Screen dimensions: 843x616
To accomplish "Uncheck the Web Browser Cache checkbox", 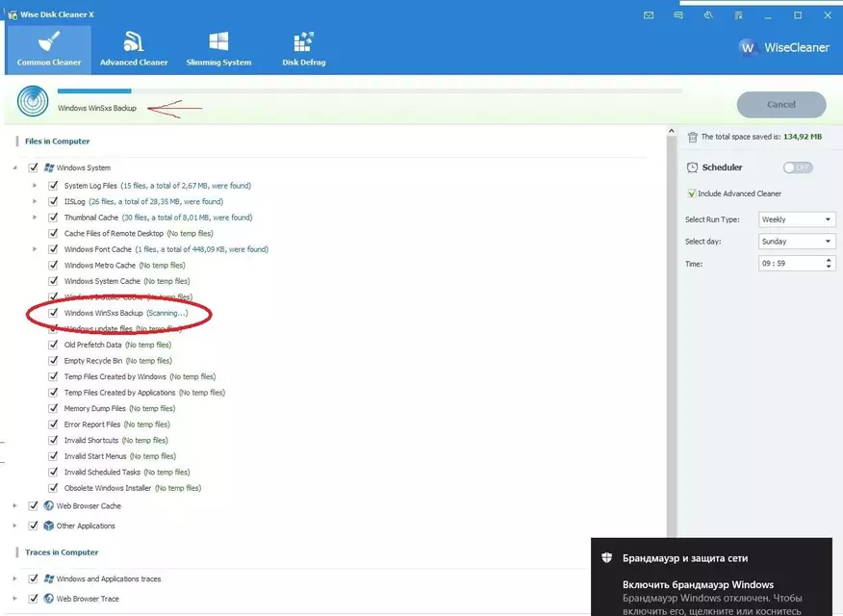I will point(34,506).
